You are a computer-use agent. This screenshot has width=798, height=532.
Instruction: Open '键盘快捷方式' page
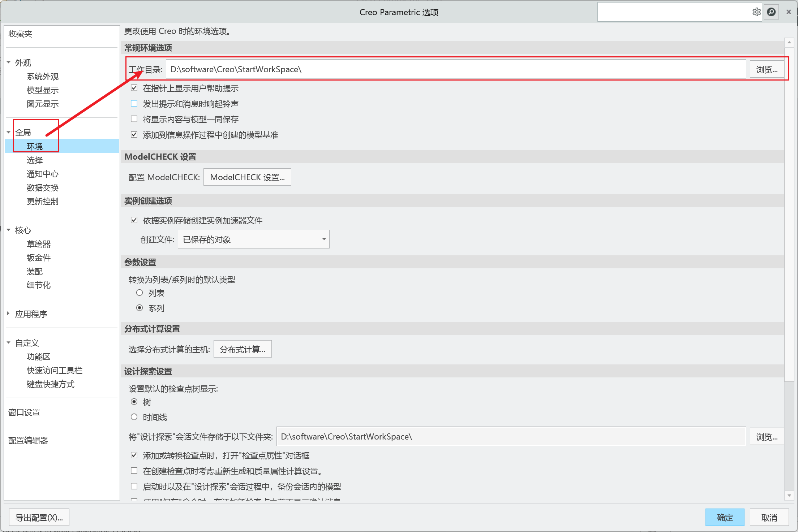click(x=51, y=384)
